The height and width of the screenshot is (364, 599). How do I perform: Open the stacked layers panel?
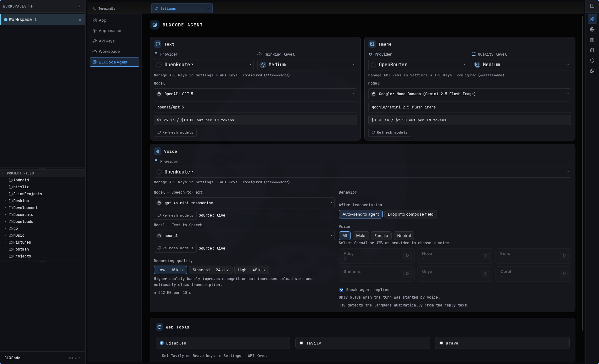[592, 50]
